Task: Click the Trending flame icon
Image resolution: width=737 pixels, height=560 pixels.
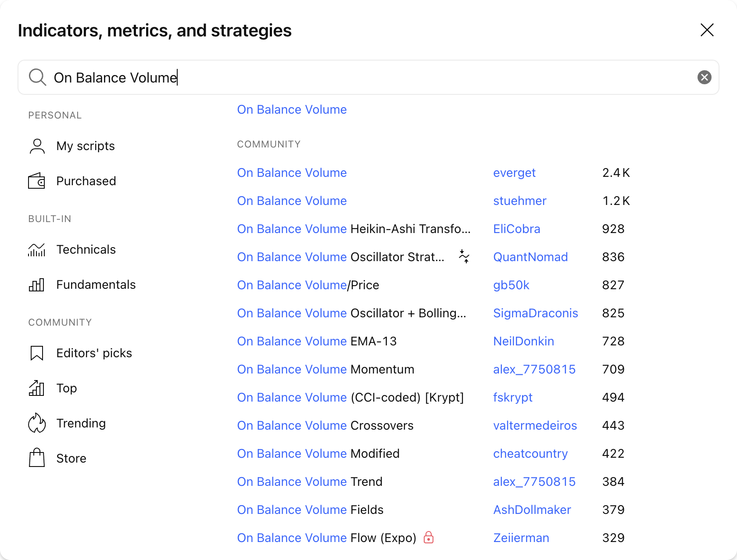Action: pyautogui.click(x=37, y=423)
